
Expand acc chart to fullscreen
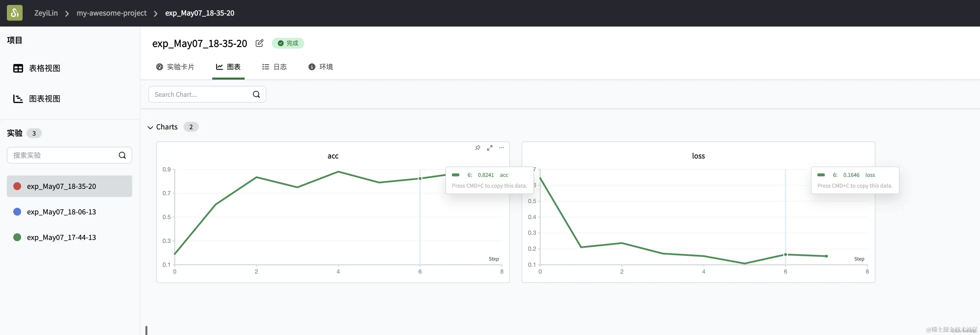490,147
